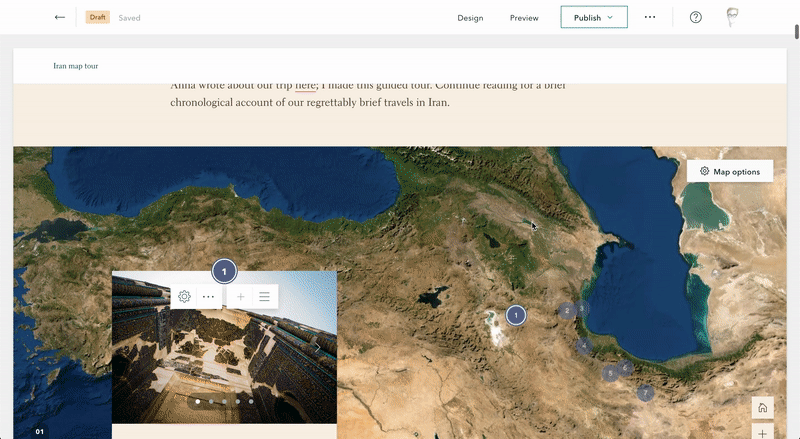Open the Help question mark icon
This screenshot has width=800, height=439.
click(x=695, y=17)
